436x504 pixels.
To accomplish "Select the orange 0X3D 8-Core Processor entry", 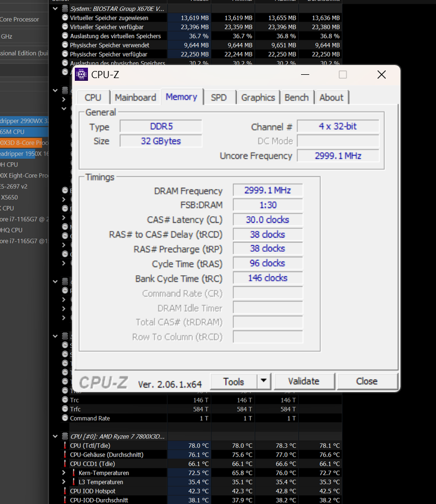I will pos(24,143).
